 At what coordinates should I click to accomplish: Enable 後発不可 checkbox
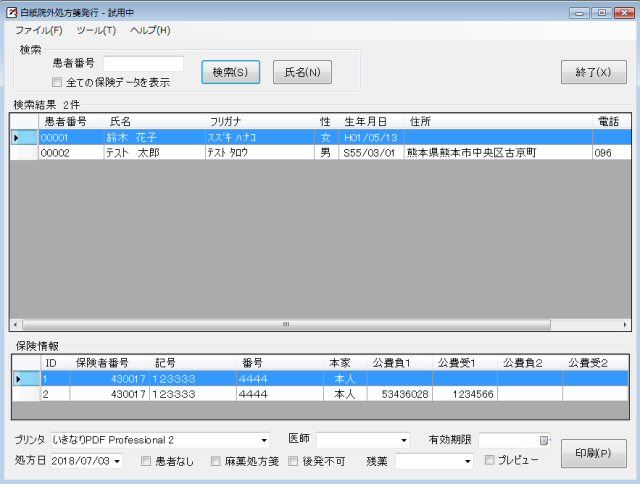293,461
